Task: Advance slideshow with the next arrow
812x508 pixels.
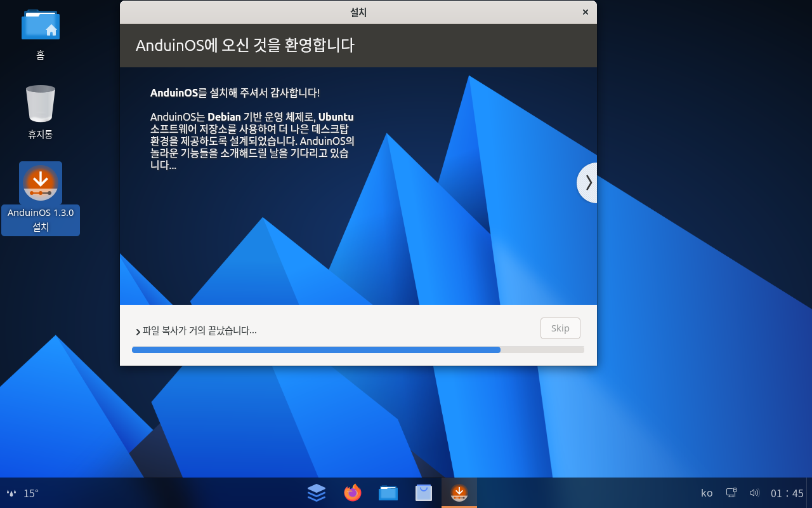Action: (588, 183)
